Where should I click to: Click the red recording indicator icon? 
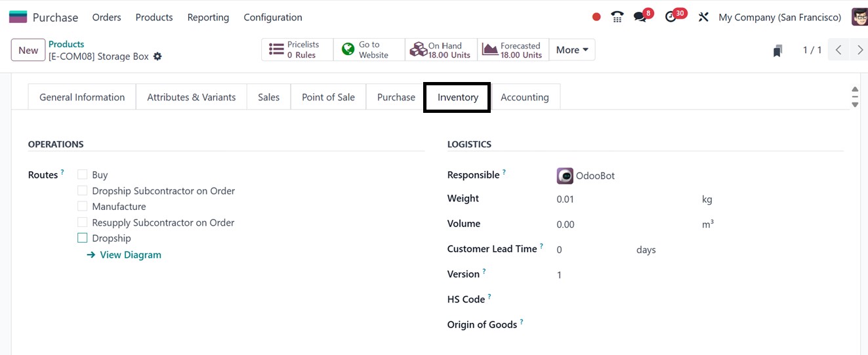pos(596,17)
